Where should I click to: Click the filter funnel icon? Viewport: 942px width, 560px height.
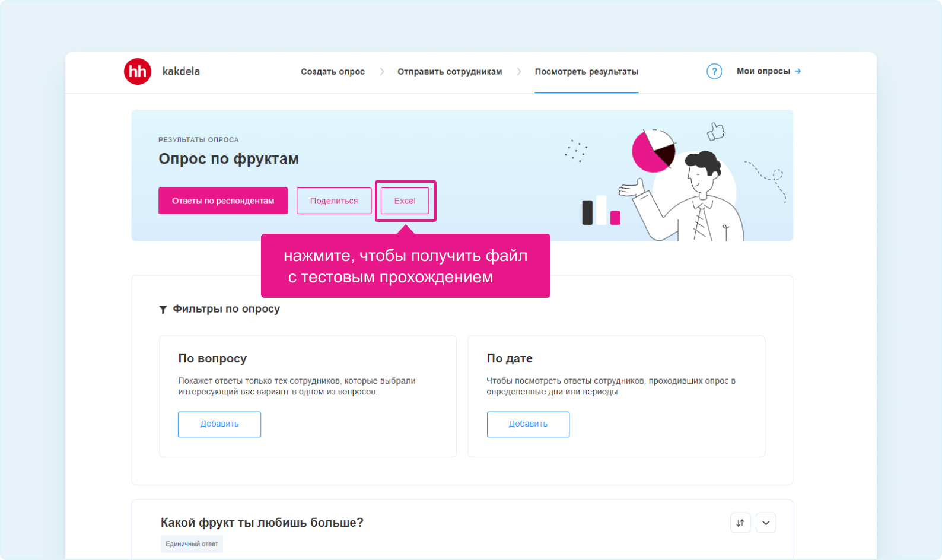(163, 310)
